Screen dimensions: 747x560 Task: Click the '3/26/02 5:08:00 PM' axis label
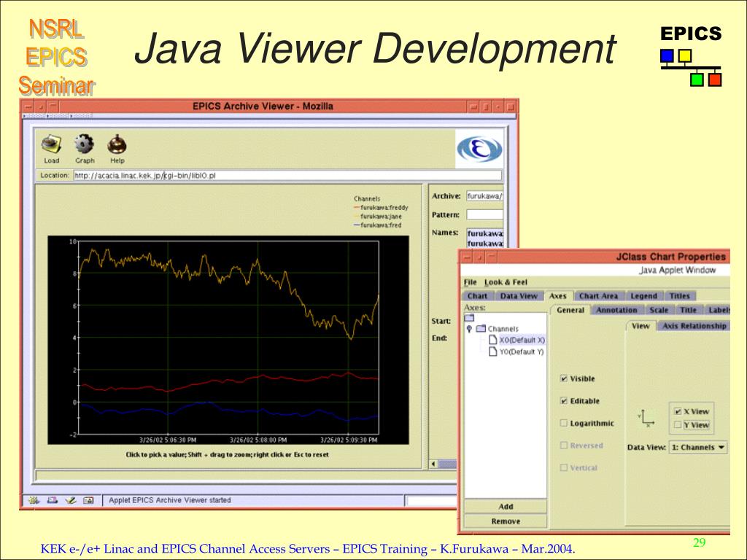point(258,440)
